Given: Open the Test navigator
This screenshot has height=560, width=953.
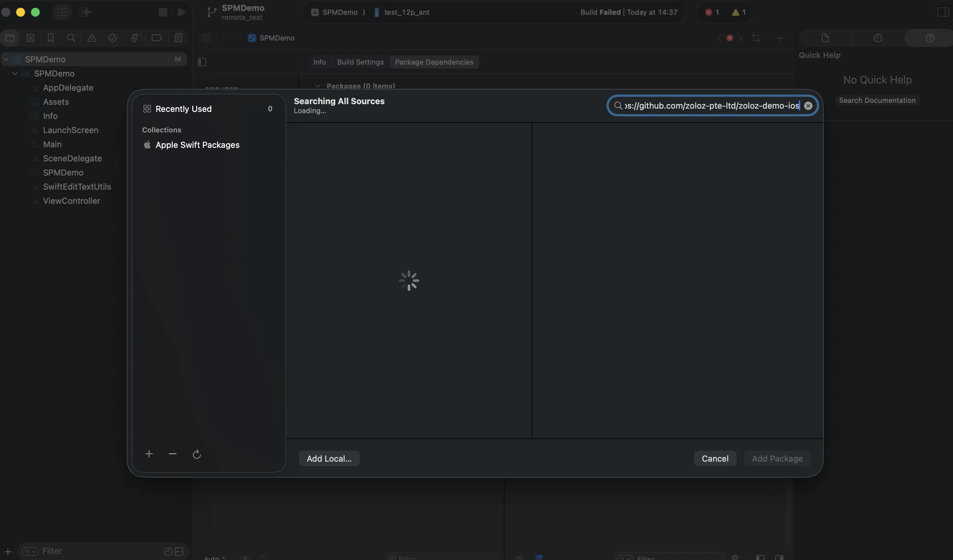Looking at the screenshot, I should [x=112, y=38].
